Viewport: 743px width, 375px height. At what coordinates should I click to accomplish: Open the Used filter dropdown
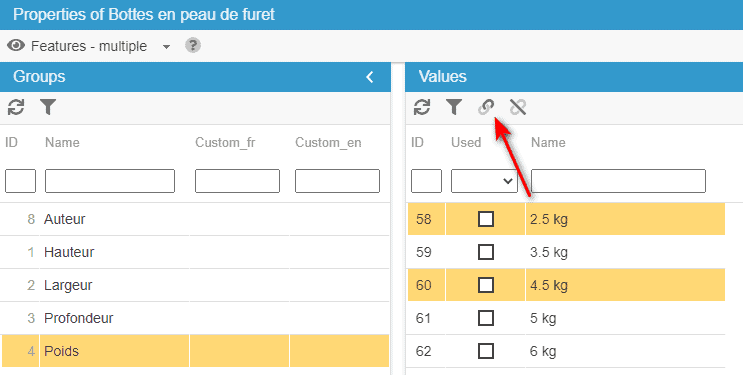(x=484, y=181)
